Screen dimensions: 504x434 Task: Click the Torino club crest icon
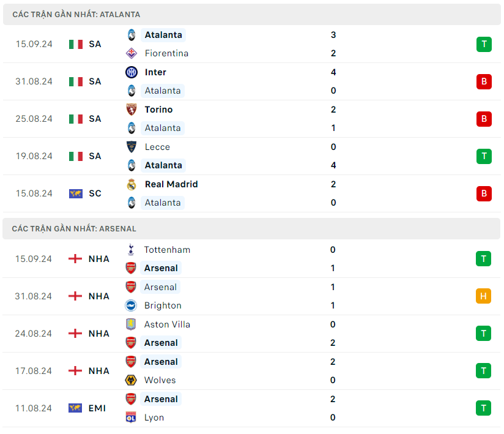pos(131,110)
